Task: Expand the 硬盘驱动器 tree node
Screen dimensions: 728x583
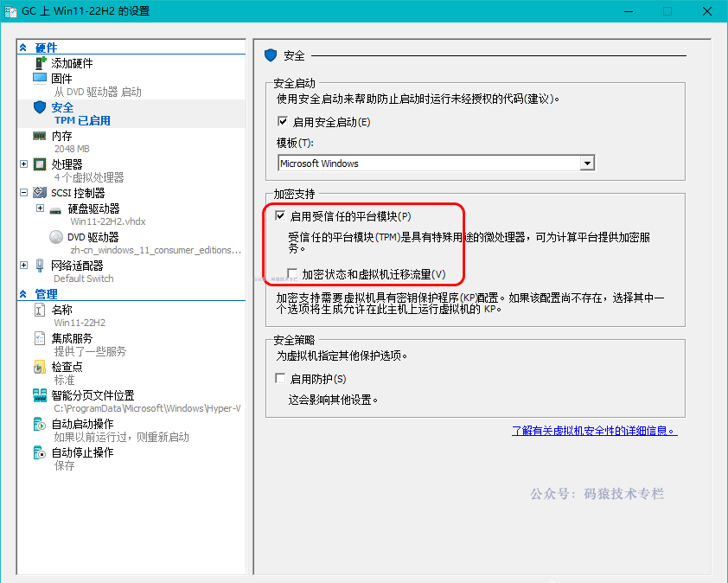Action: tap(41, 208)
